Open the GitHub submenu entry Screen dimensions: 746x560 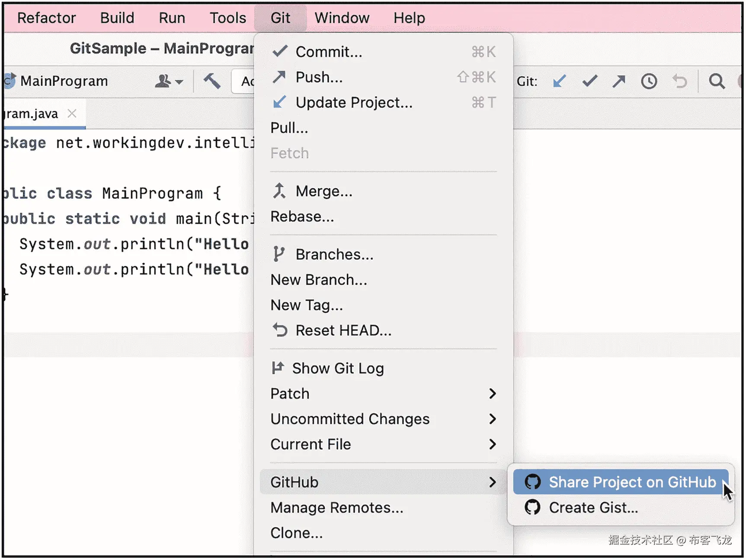coord(384,482)
